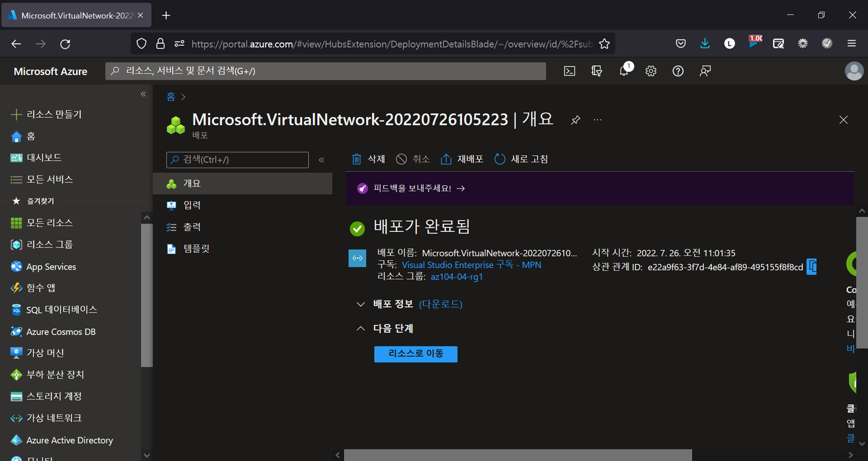Open Azure Active Directory in the sidebar
868x461 pixels.
(61, 440)
